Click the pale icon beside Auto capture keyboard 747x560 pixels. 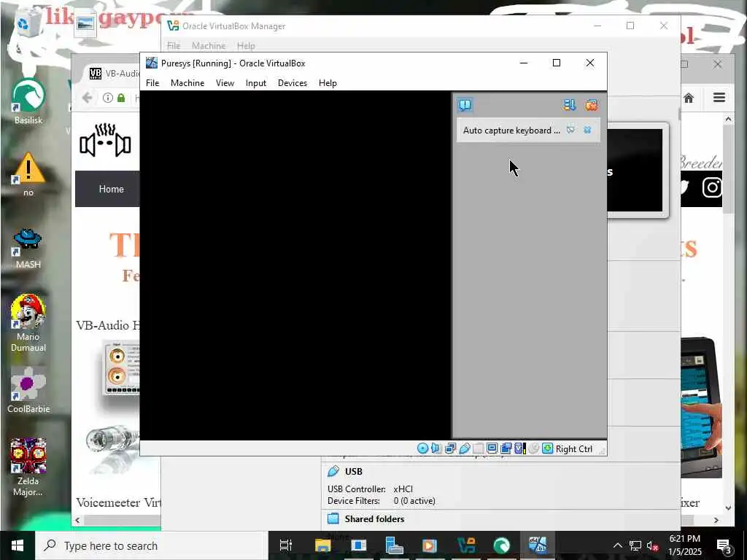point(570,130)
